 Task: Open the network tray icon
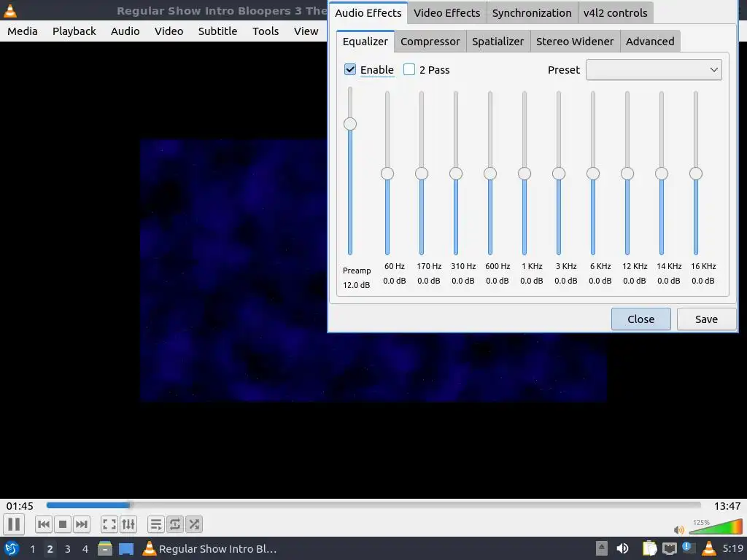(670, 548)
